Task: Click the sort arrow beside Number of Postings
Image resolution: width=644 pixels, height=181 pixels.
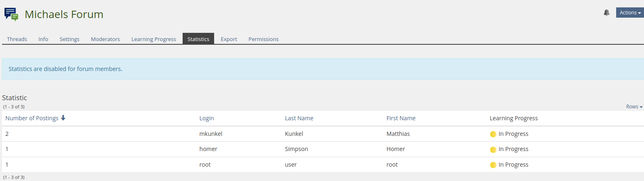Action: pyautogui.click(x=63, y=118)
